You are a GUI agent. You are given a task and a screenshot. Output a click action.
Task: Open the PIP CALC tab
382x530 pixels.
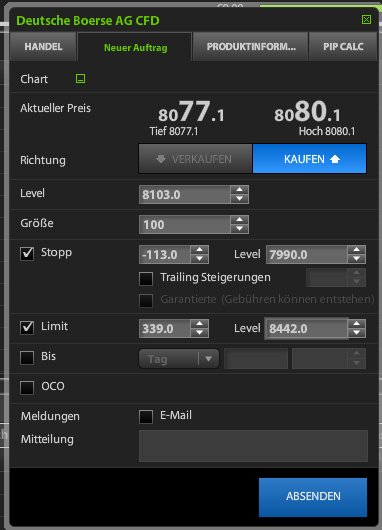[343, 47]
